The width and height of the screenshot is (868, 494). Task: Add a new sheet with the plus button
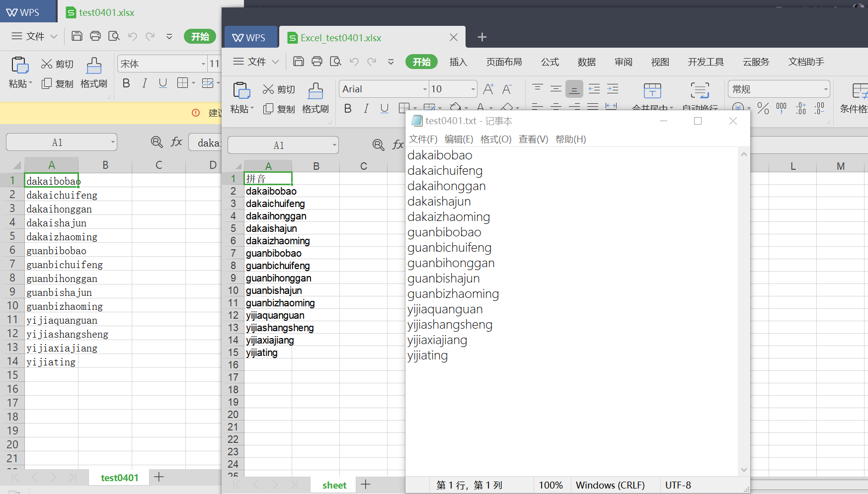point(366,484)
